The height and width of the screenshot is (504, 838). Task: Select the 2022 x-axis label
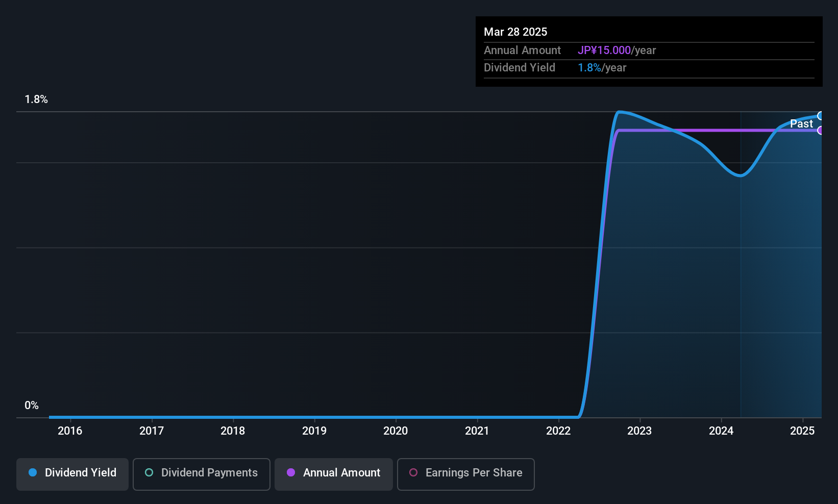[x=558, y=431]
